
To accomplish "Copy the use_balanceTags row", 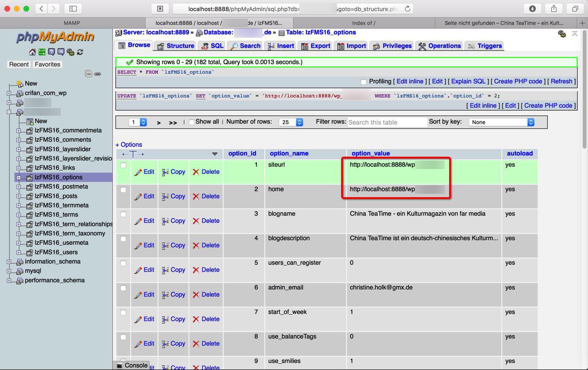I will (173, 343).
